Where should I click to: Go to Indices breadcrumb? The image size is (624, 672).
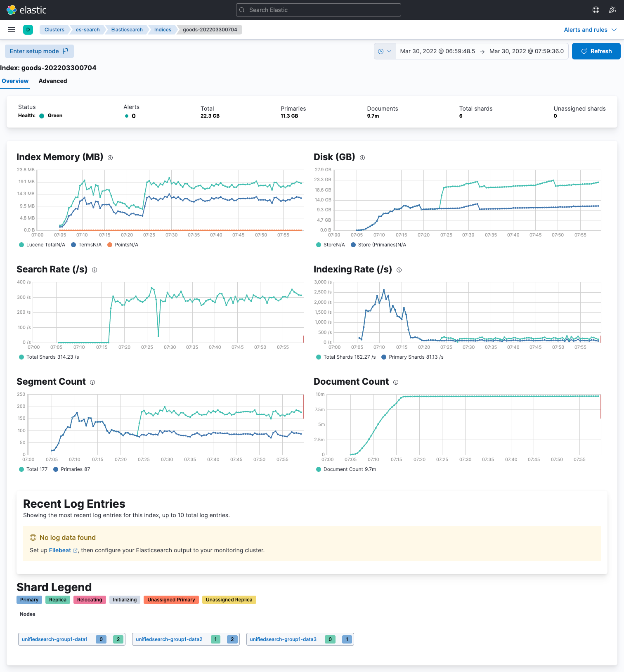pos(163,30)
